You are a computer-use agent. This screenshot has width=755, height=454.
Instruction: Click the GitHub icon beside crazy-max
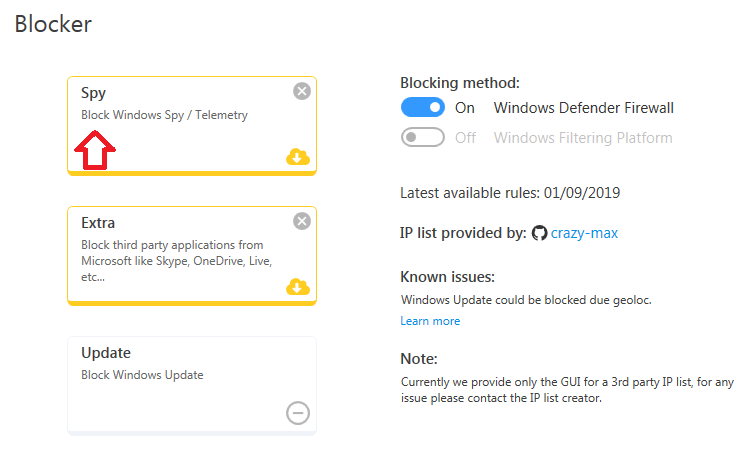pyautogui.click(x=540, y=233)
